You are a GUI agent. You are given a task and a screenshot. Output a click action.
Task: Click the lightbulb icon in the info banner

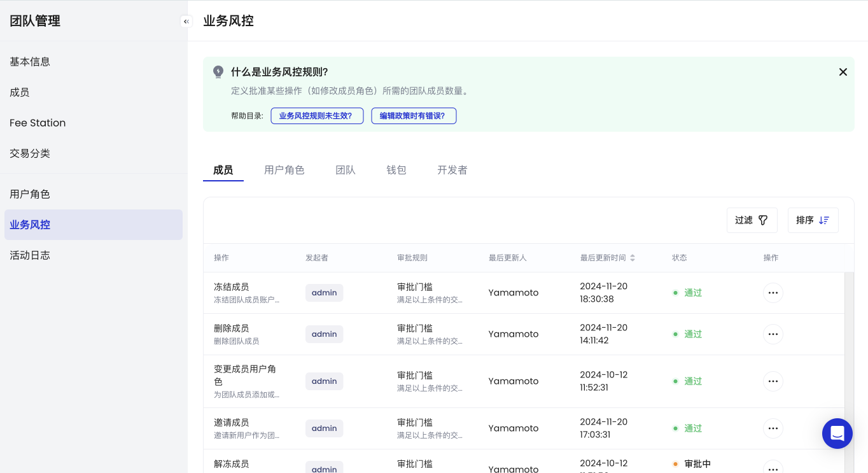[x=218, y=72]
